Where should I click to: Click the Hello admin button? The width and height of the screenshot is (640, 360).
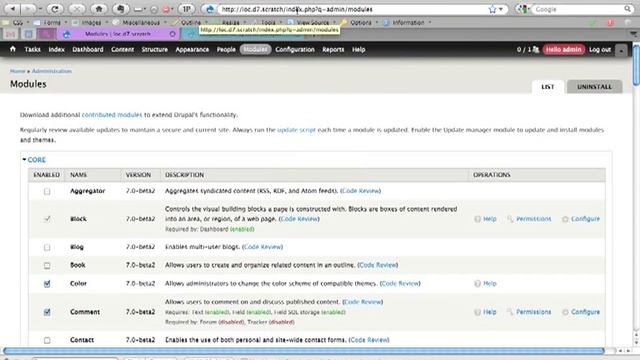[564, 49]
